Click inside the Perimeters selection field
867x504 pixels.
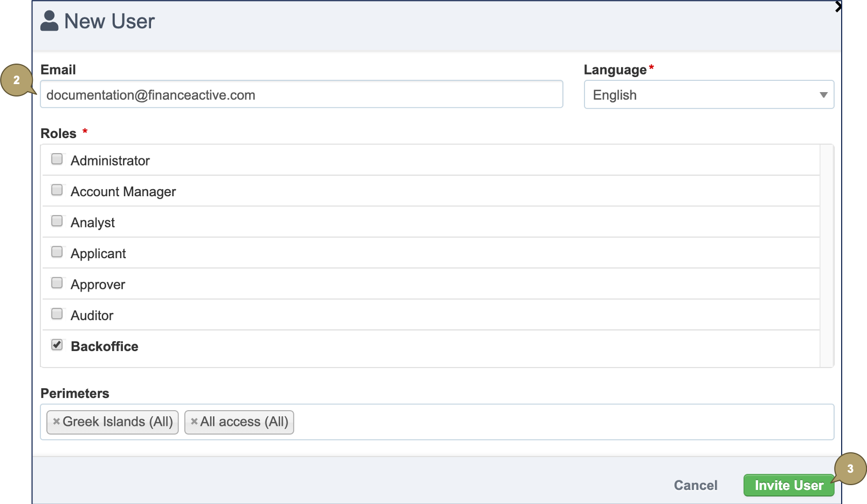click(561, 422)
